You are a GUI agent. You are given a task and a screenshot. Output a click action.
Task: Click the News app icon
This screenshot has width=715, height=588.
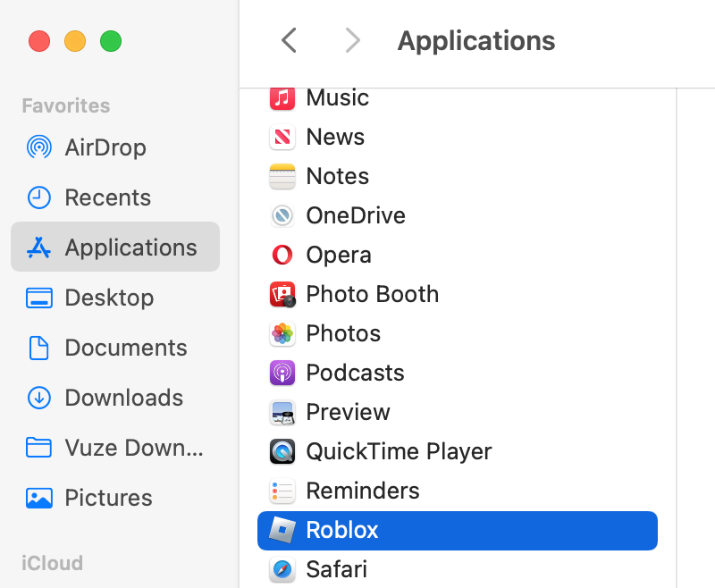pyautogui.click(x=282, y=138)
